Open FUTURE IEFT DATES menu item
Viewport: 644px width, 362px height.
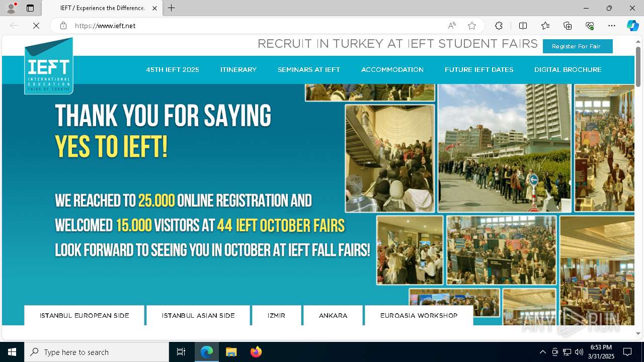479,70
